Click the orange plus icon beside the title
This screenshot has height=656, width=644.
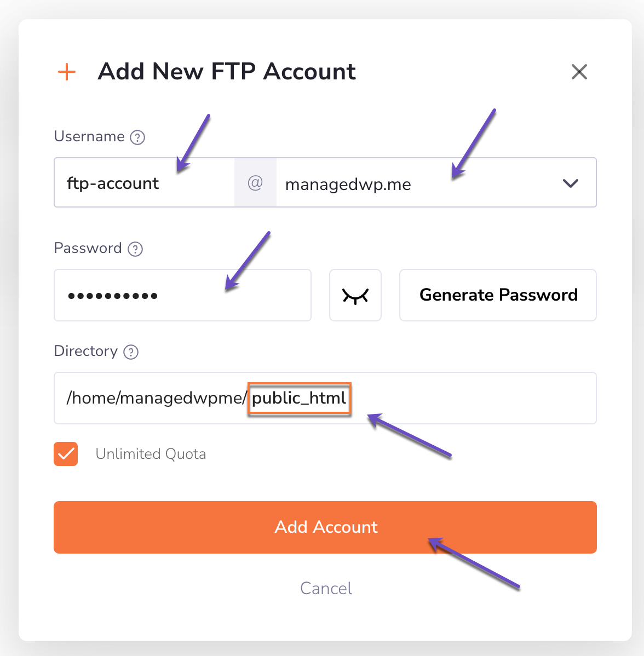(x=67, y=72)
